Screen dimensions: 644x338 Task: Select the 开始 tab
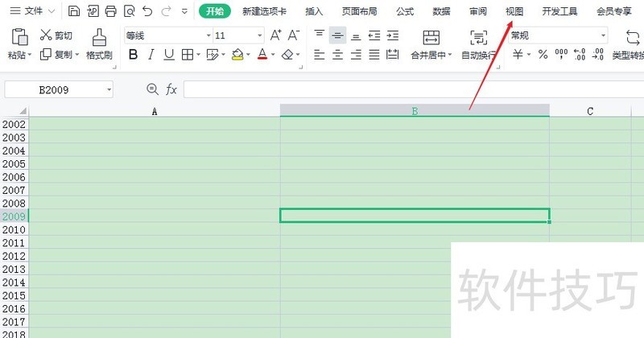coord(215,11)
